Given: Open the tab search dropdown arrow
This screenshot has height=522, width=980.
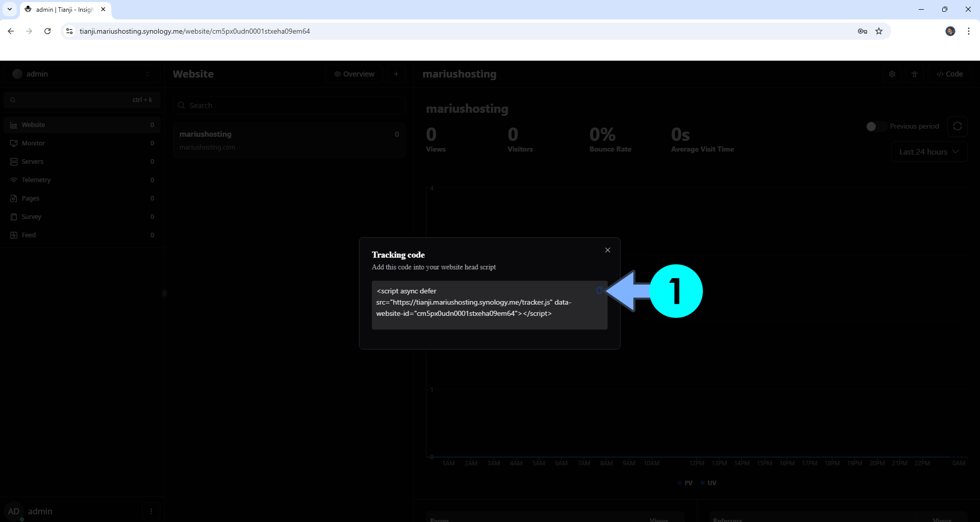Looking at the screenshot, I should click(10, 9).
